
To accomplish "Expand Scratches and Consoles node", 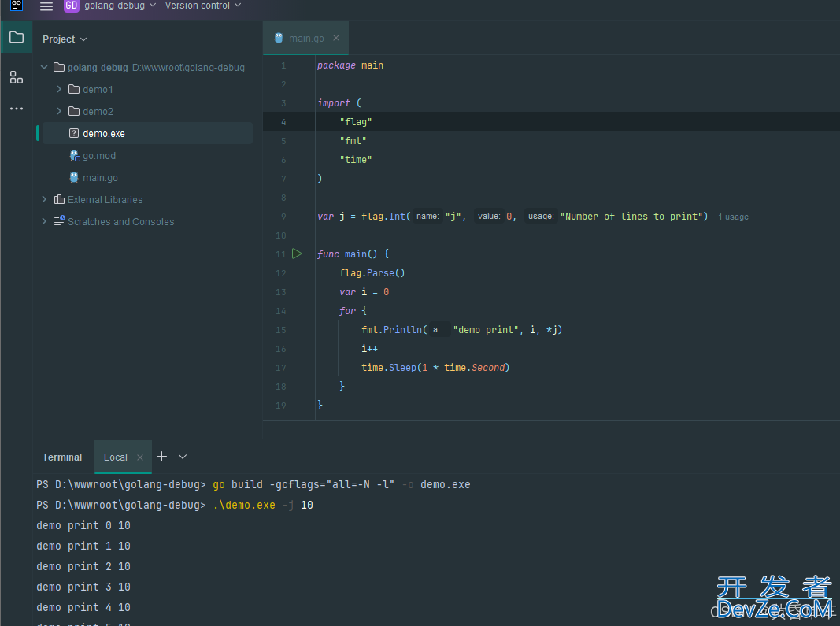I will pos(44,221).
